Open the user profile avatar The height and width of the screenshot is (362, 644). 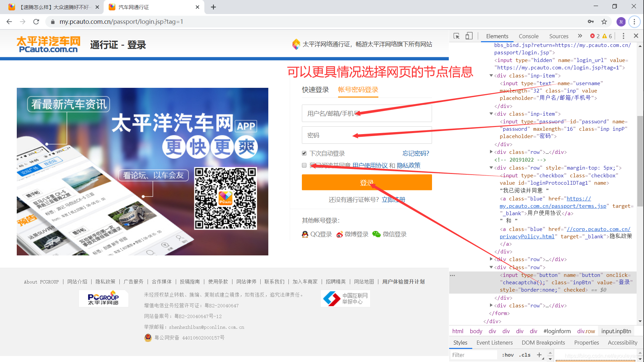coord(621,22)
